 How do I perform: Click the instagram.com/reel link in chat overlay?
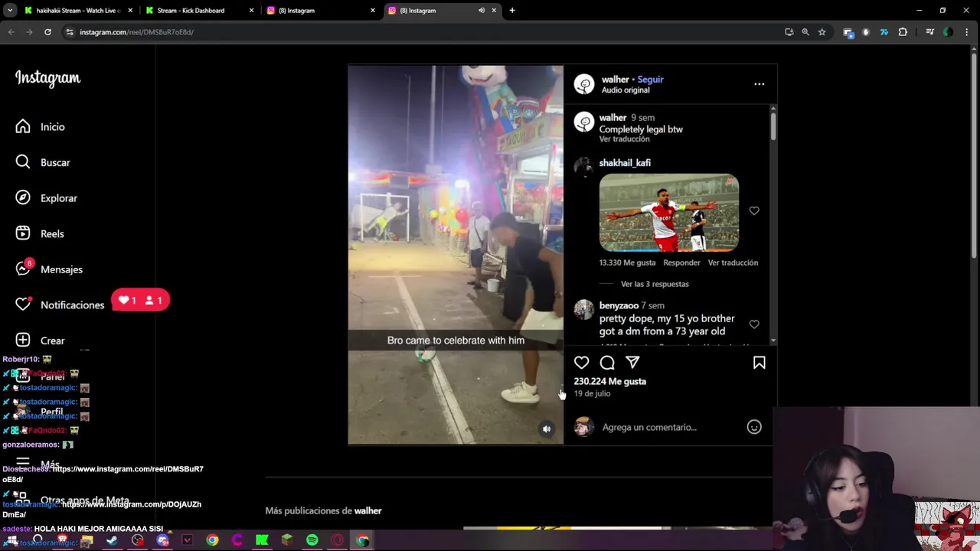(103, 474)
